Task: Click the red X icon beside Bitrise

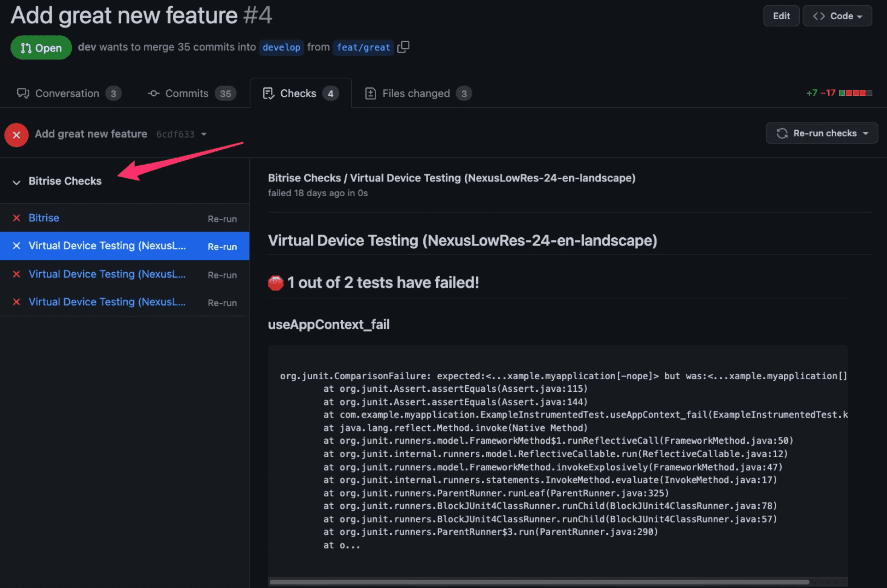Action: coord(17,218)
